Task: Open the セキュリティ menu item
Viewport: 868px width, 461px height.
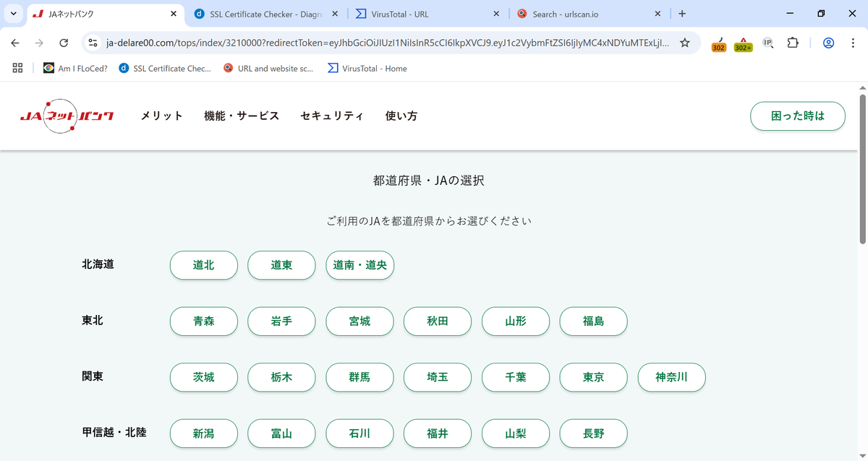Action: pos(332,116)
